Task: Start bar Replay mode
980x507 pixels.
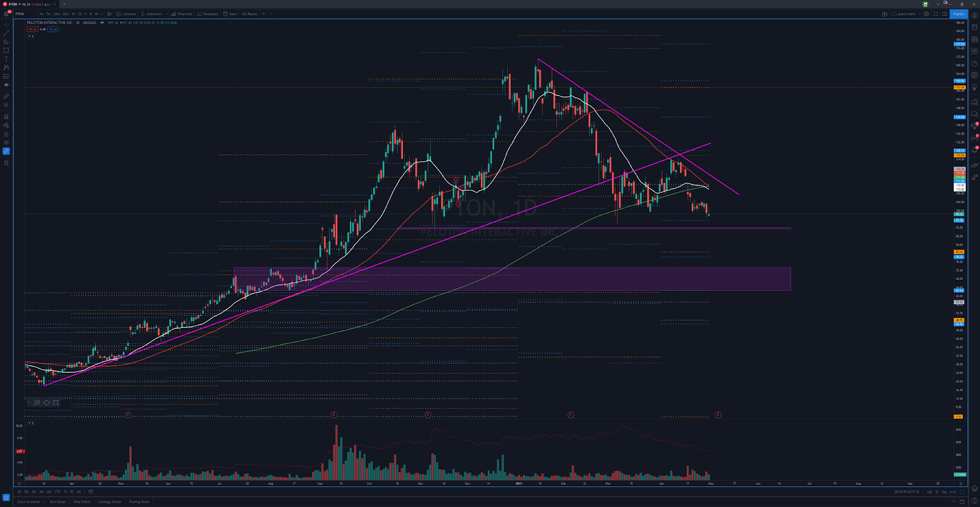Action: (250, 14)
